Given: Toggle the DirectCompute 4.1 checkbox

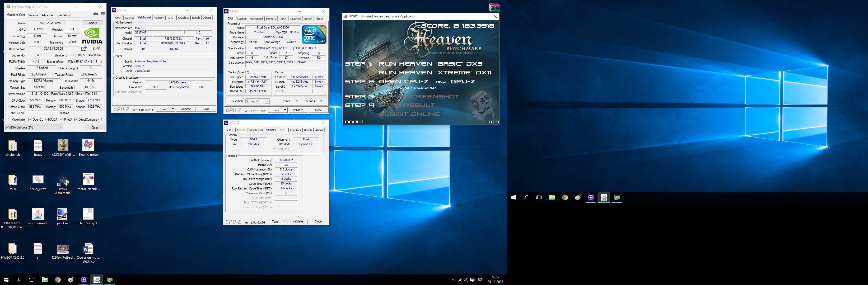Looking at the screenshot, I should 77,120.
